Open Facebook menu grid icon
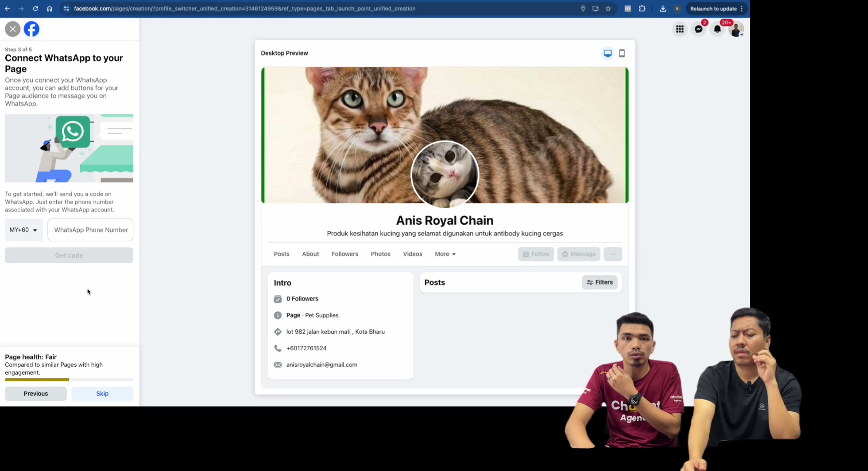Viewport: 868px width, 471px height. pyautogui.click(x=680, y=29)
